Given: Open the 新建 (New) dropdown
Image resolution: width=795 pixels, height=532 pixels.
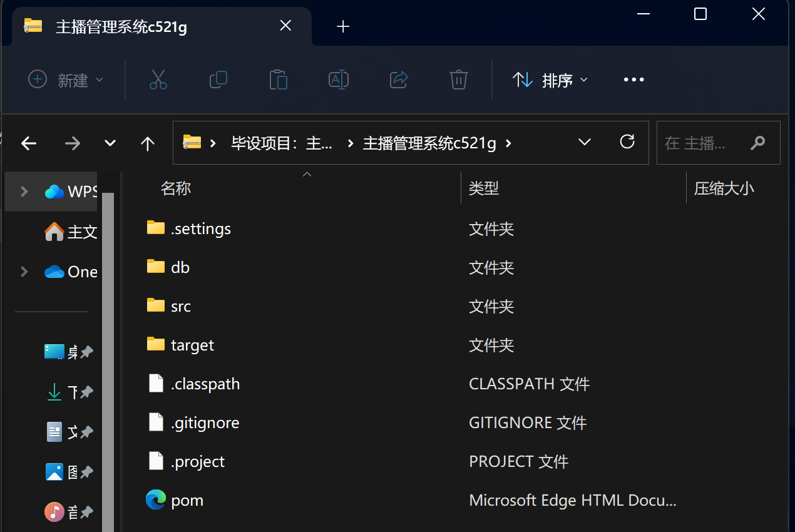Looking at the screenshot, I should coord(66,80).
